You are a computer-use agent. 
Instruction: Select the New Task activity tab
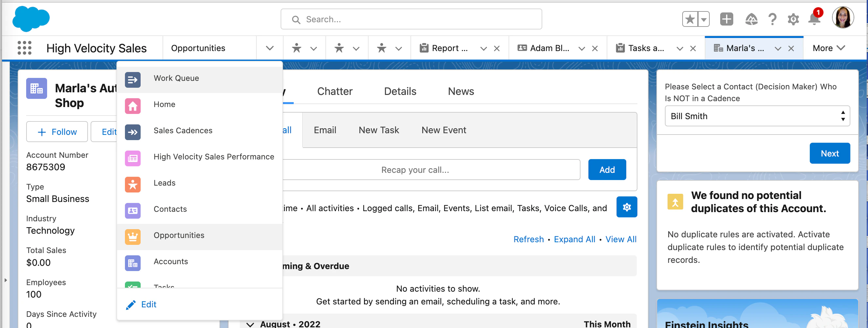(379, 130)
